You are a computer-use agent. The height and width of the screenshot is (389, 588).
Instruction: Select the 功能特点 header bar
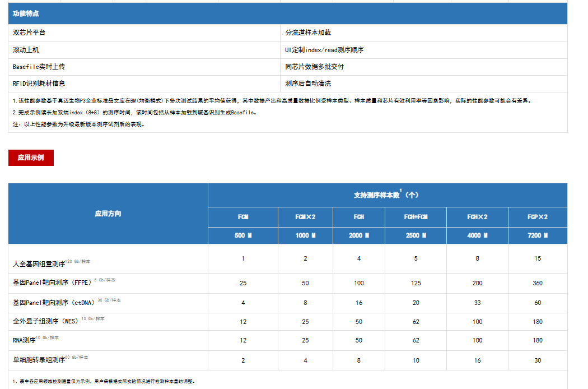(287, 13)
